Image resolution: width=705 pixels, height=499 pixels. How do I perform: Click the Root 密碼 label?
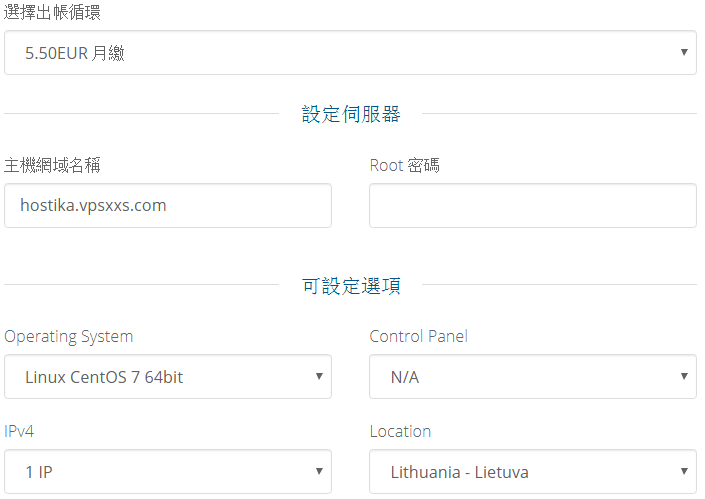point(404,165)
